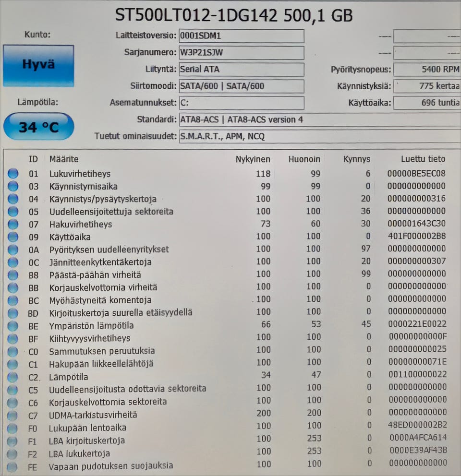
Task: Click status icon for F1 LBA kirjoituskertoja
Action: (12, 441)
